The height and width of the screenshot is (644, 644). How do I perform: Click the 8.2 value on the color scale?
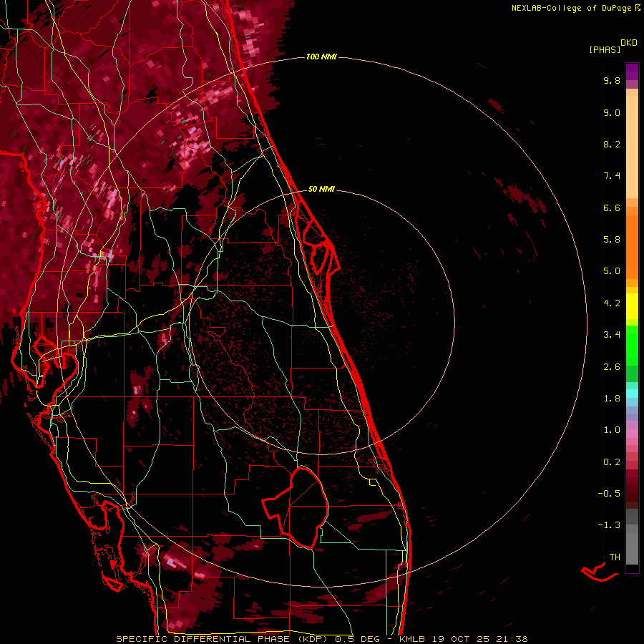(612, 144)
